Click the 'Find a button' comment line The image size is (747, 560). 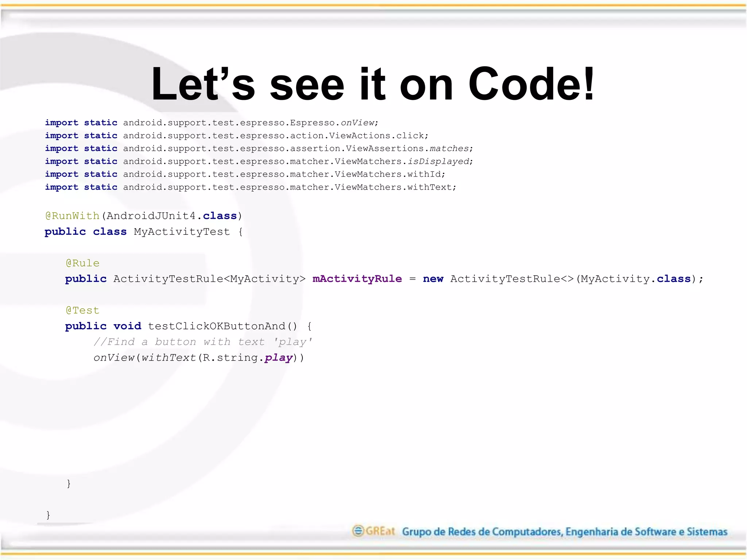pyautogui.click(x=203, y=342)
